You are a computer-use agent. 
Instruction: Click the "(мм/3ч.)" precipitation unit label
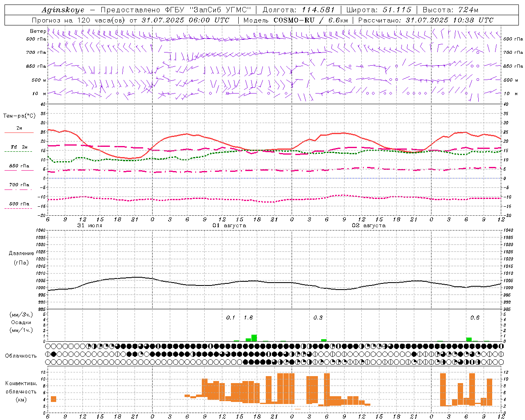coord(21,315)
